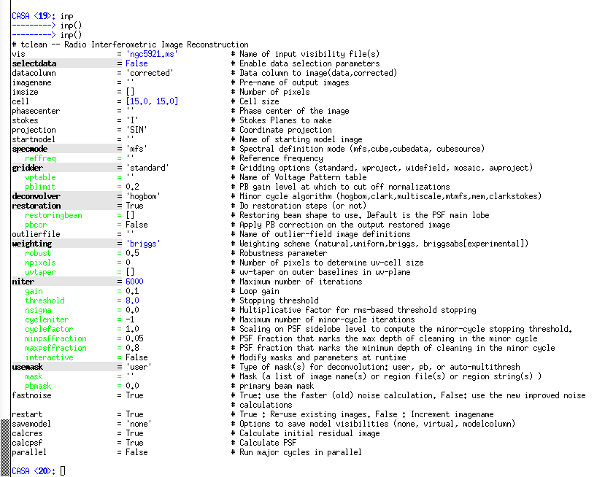The width and height of the screenshot is (605, 477).
Task: Click the gain value 0.1
Action: point(132,291)
